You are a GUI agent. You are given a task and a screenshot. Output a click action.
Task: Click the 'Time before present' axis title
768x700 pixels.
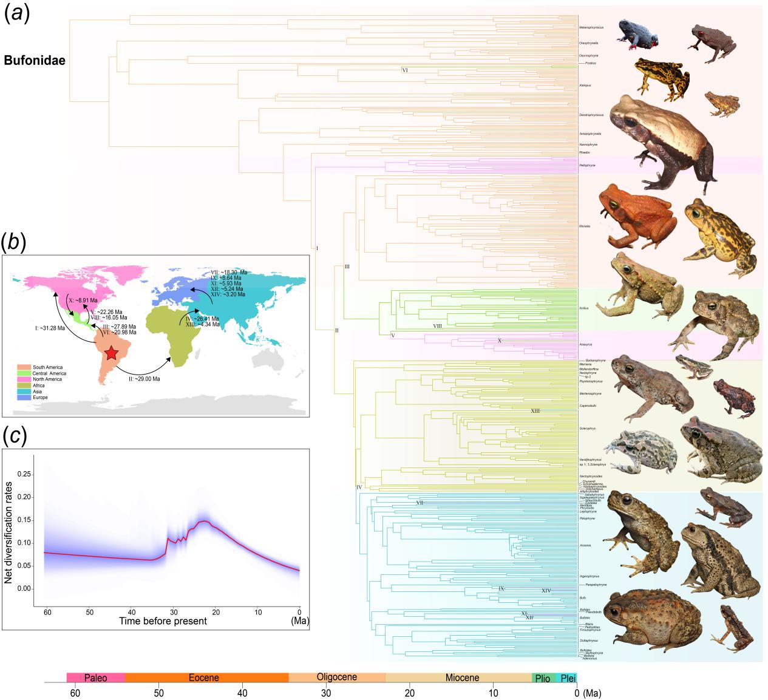tap(163, 621)
